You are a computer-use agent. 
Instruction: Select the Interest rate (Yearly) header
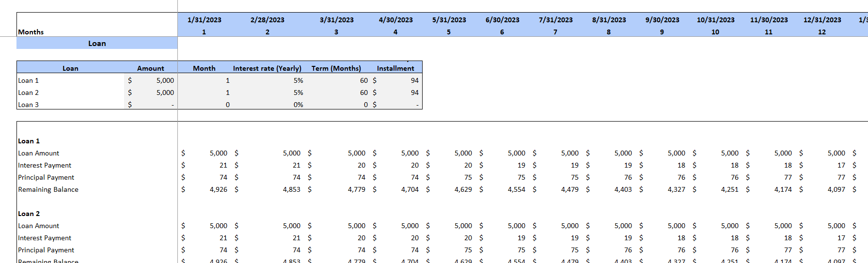tap(267, 68)
